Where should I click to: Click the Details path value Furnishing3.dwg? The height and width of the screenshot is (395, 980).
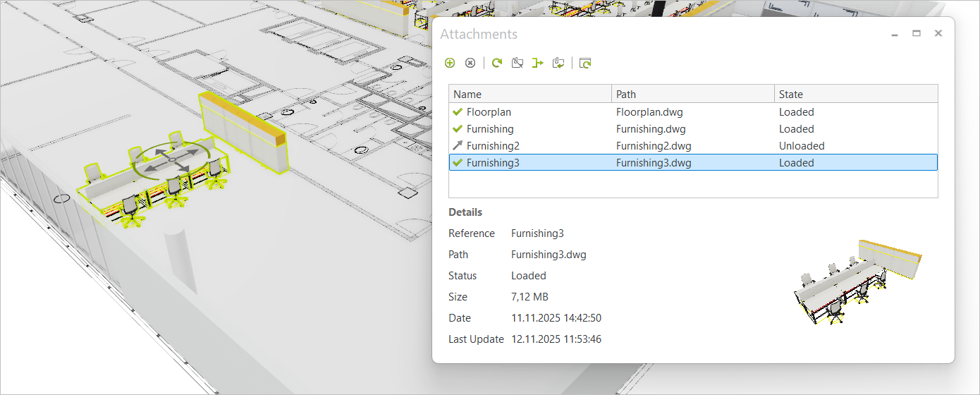549,255
